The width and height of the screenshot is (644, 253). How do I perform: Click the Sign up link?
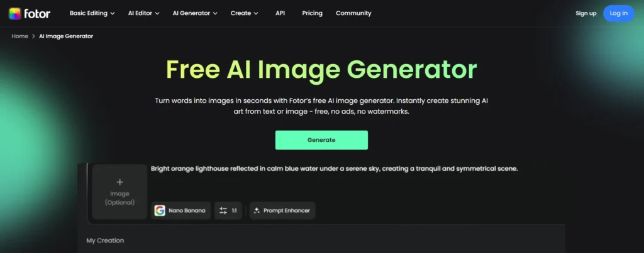click(x=586, y=13)
